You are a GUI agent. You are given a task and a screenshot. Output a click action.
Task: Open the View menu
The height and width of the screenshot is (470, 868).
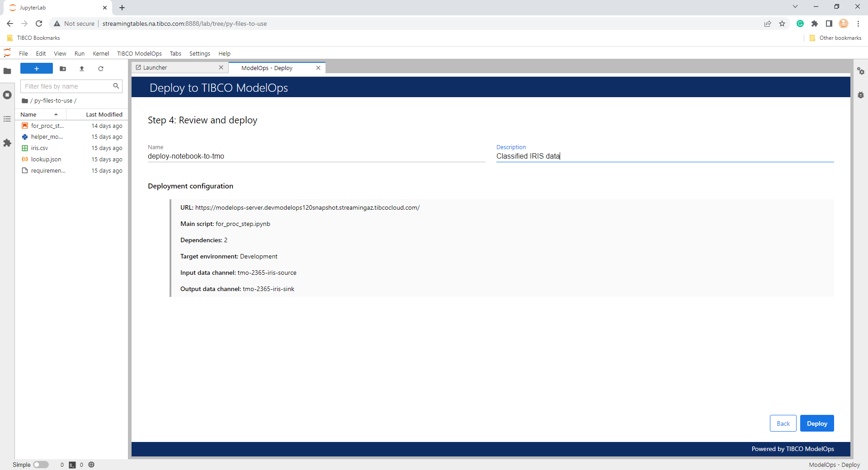[x=60, y=53]
